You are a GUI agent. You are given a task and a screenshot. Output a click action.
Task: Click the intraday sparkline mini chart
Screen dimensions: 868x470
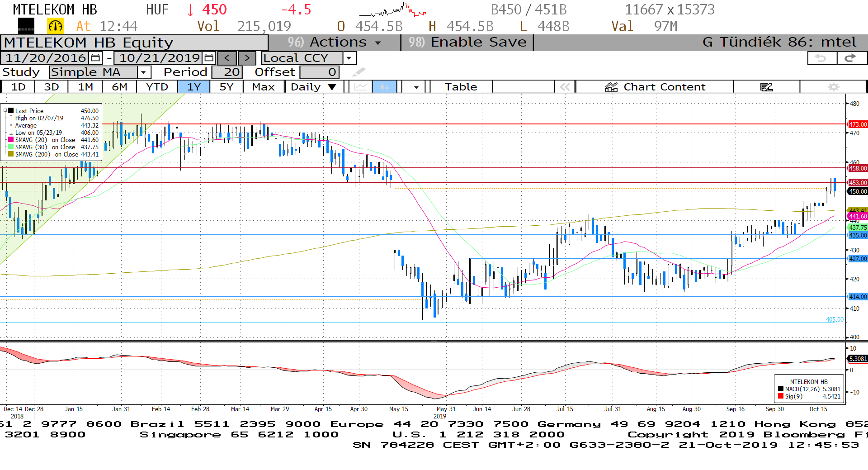(392, 10)
